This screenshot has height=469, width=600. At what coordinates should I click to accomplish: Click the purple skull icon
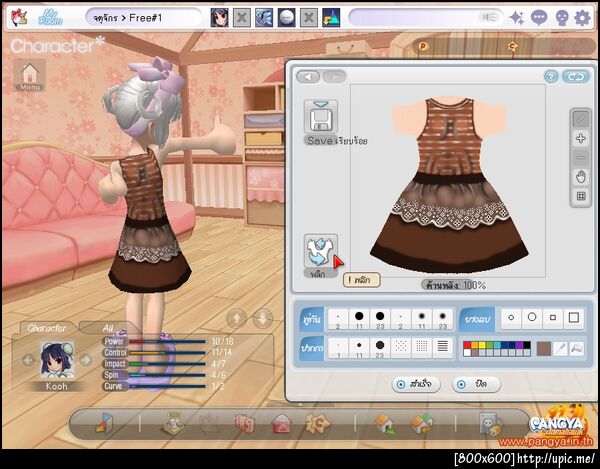point(561,18)
